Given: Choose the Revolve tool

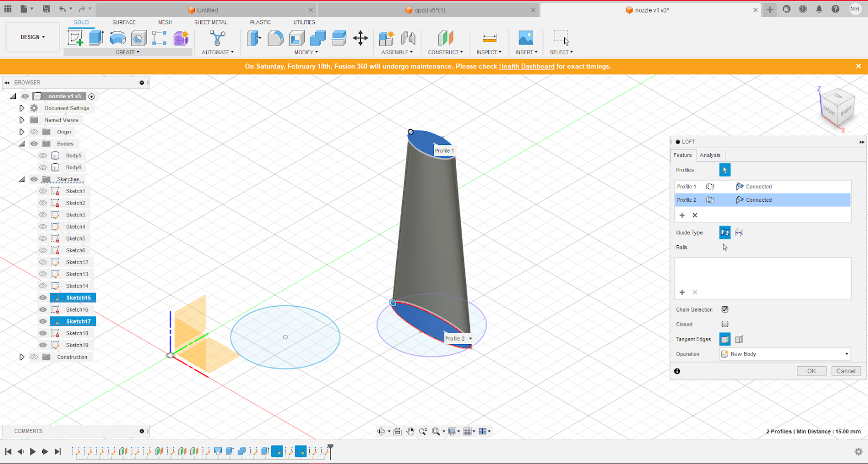Looking at the screenshot, I should (118, 38).
